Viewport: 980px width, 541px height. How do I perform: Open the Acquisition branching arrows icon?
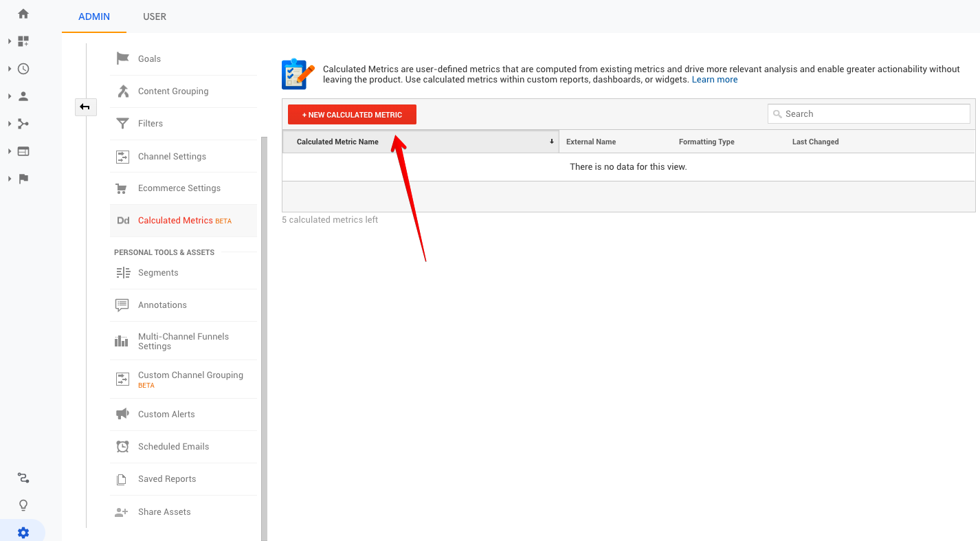click(x=23, y=124)
